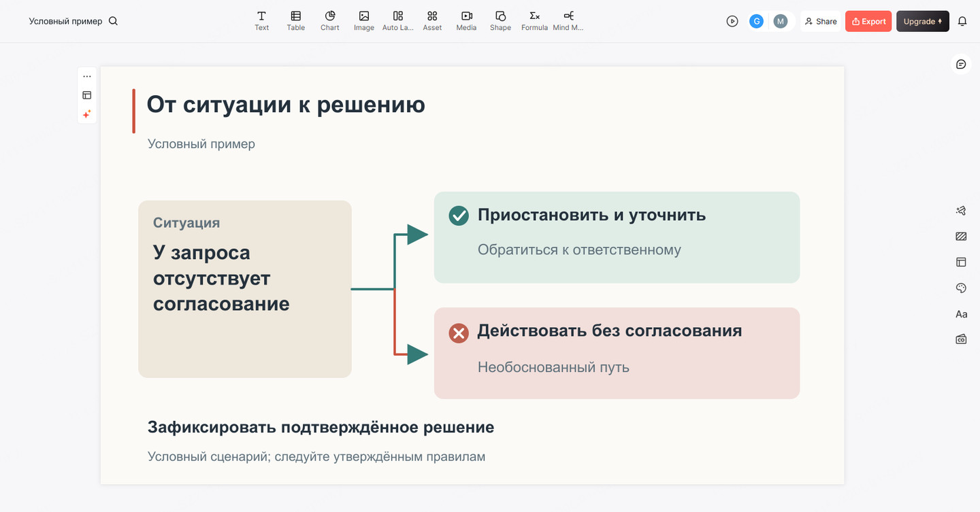Select Необоснованный путь text

(553, 367)
